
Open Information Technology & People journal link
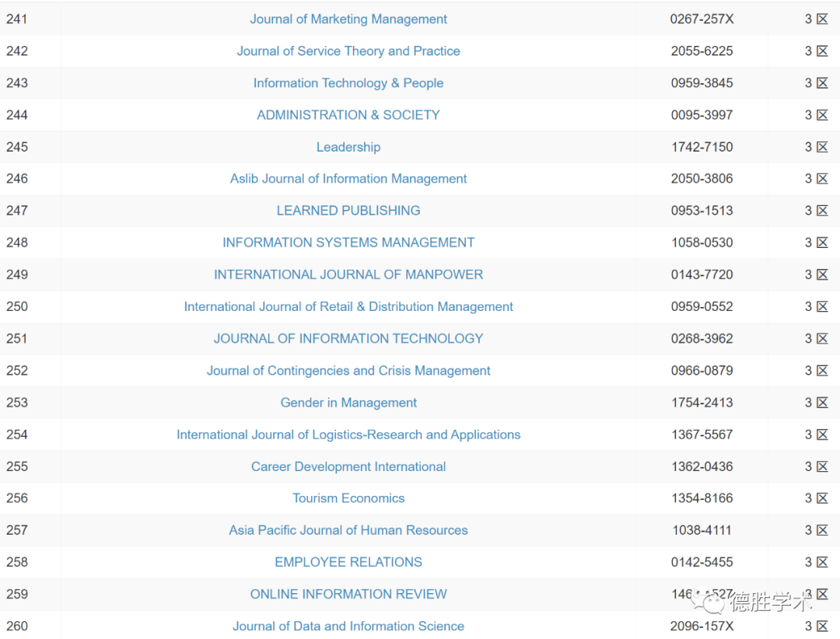[348, 83]
